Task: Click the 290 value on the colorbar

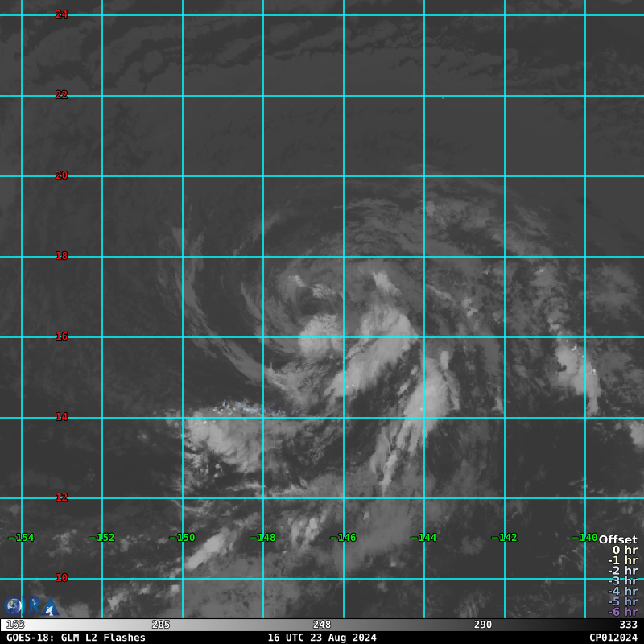Action: coord(483,625)
